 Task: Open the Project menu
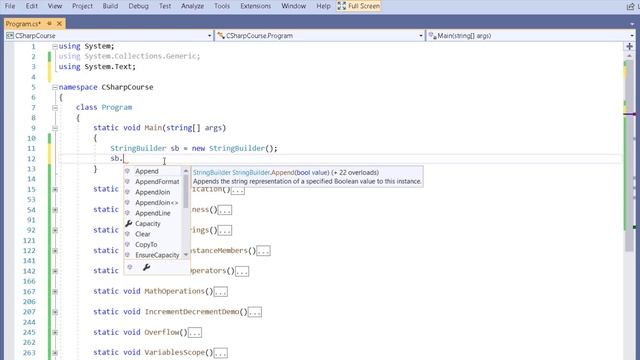[82, 6]
